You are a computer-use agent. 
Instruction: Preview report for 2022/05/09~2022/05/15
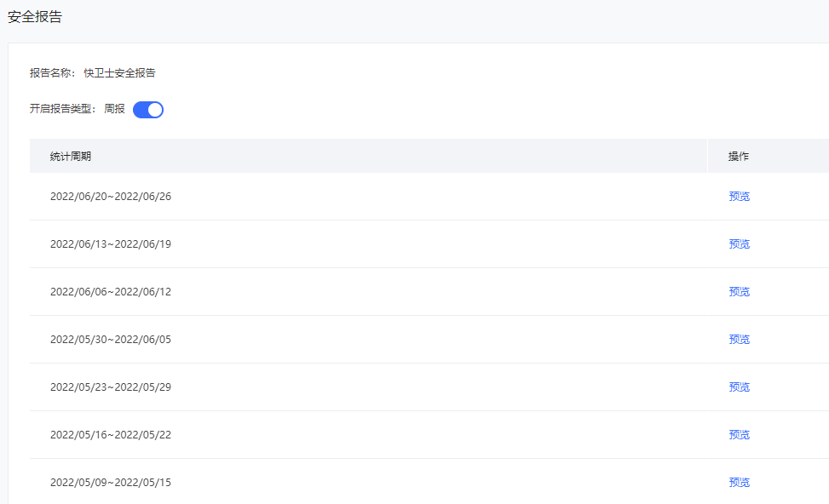(739, 483)
